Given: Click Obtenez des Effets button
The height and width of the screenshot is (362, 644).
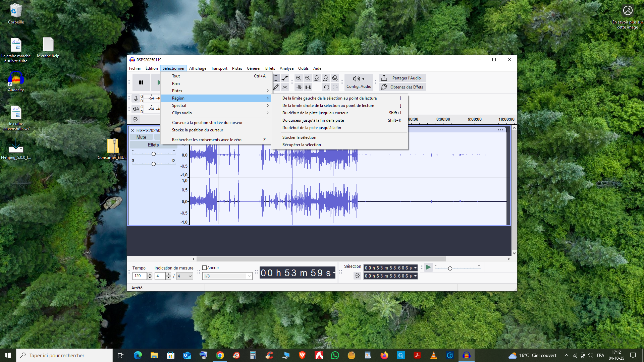Looking at the screenshot, I should [x=402, y=87].
